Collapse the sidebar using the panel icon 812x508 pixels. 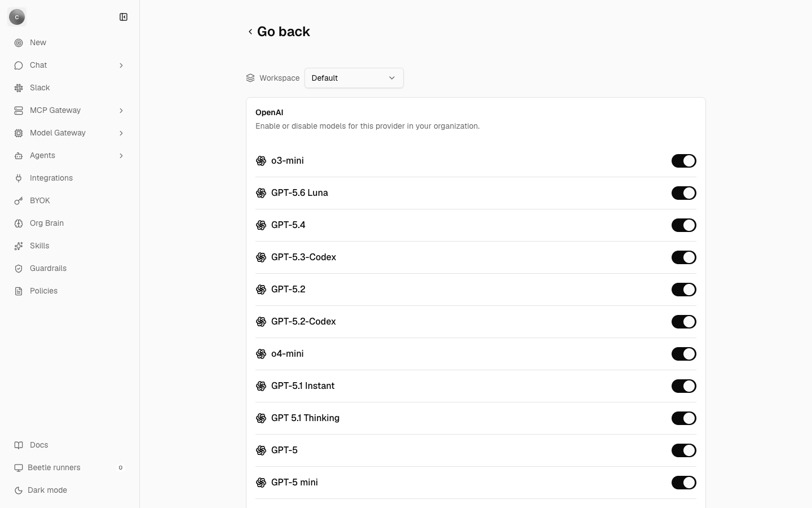pos(123,17)
